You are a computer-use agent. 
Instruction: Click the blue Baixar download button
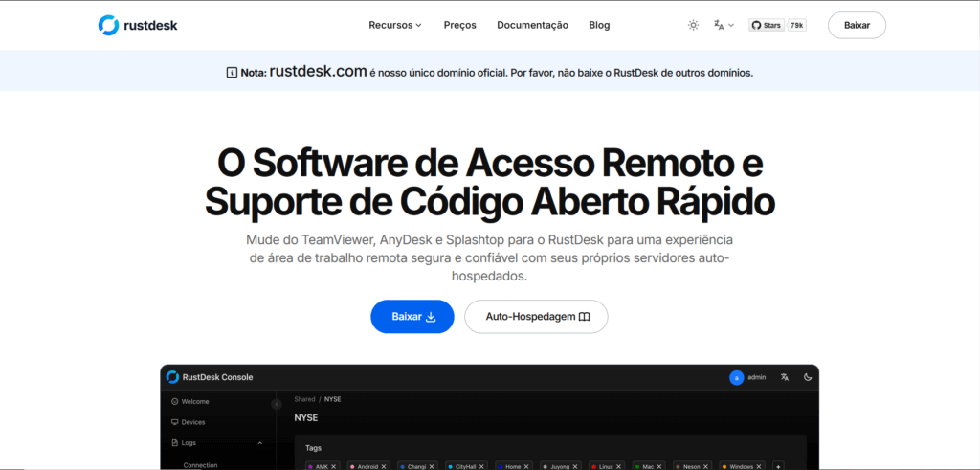412,317
